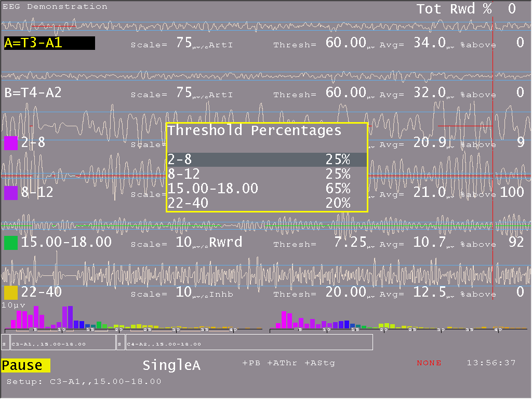Screen dimensions: 532x399
Task: Click the S box before C3-A1 setup
Action: coord(5,343)
